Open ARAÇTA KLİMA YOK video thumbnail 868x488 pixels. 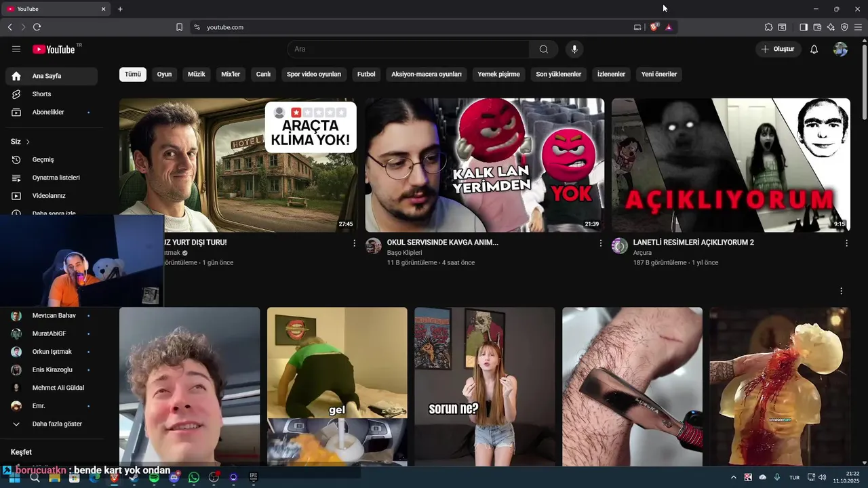[x=239, y=165]
